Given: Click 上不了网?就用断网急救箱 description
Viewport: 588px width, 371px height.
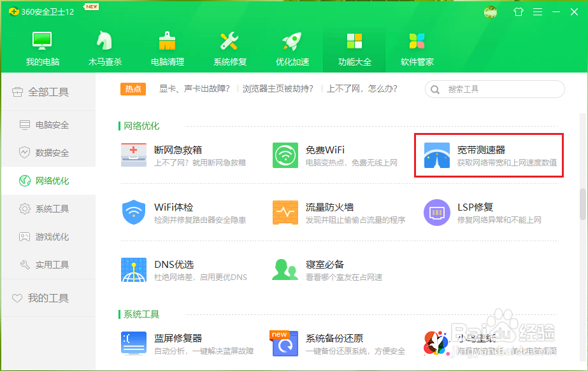Looking at the screenshot, I should point(200,163).
